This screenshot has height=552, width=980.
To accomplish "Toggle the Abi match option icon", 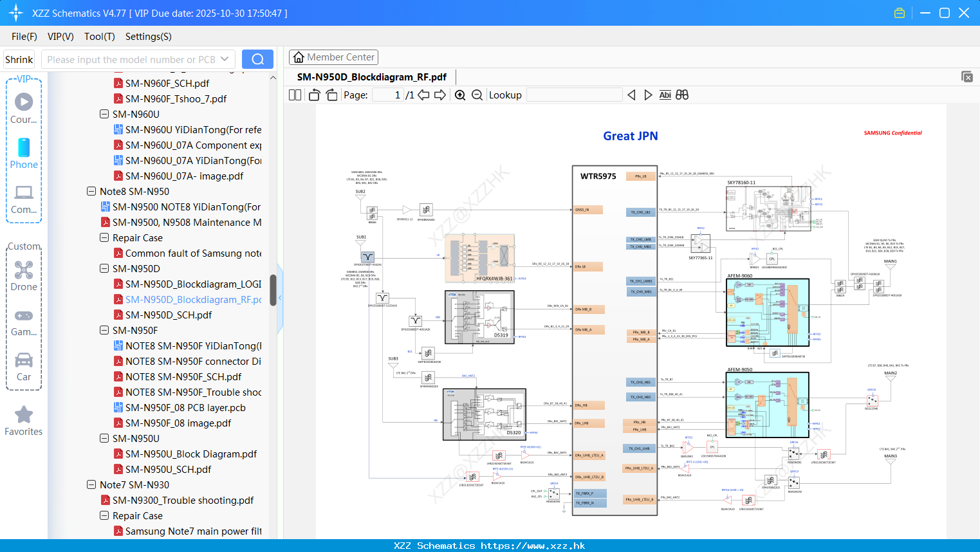I will tap(665, 95).
